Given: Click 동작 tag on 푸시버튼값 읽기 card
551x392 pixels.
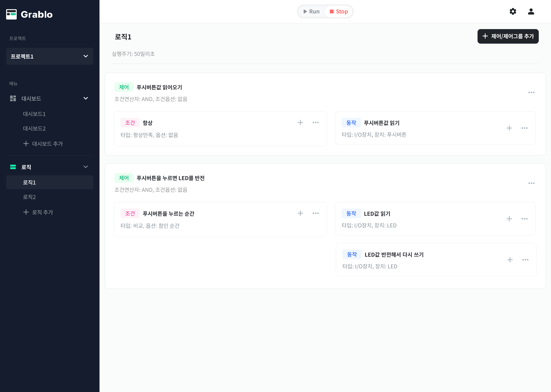Looking at the screenshot, I should (351, 123).
